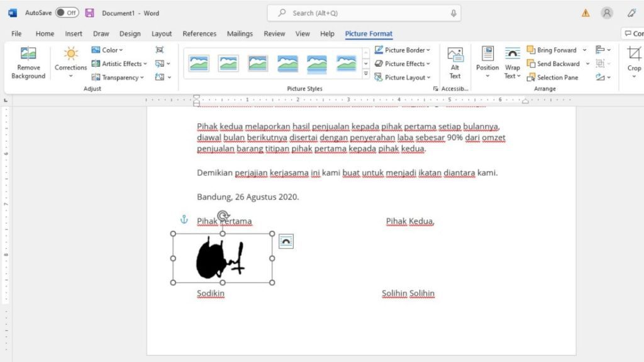The width and height of the screenshot is (644, 362).
Task: Click the Word app icon
Action: (x=13, y=13)
